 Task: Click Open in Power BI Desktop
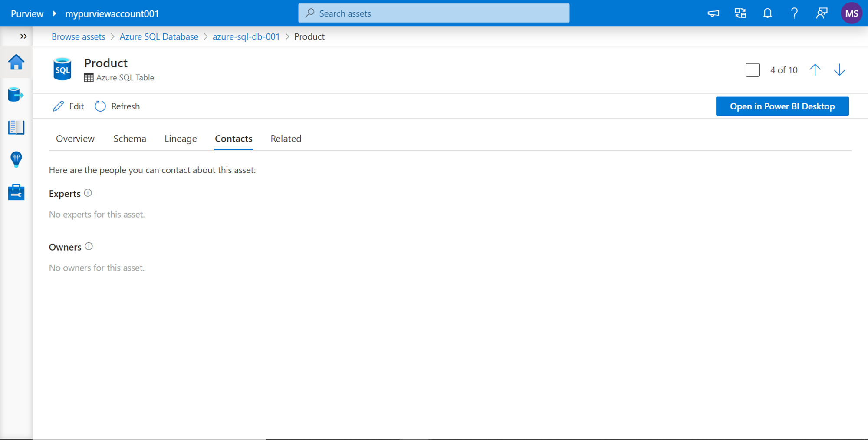[x=782, y=106]
